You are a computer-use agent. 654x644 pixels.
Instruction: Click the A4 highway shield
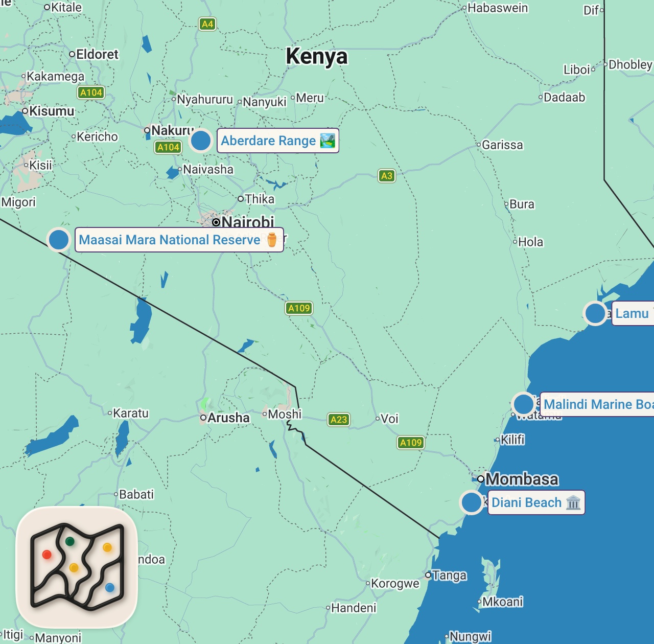click(207, 24)
